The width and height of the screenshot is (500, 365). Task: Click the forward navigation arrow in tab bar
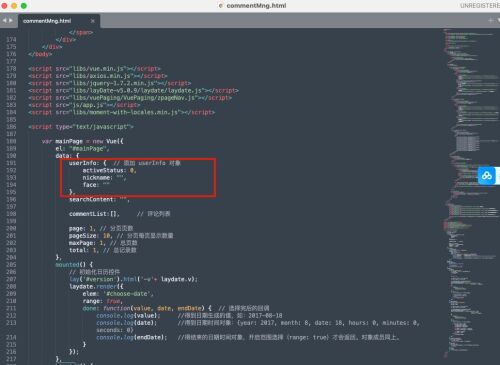coord(11,21)
